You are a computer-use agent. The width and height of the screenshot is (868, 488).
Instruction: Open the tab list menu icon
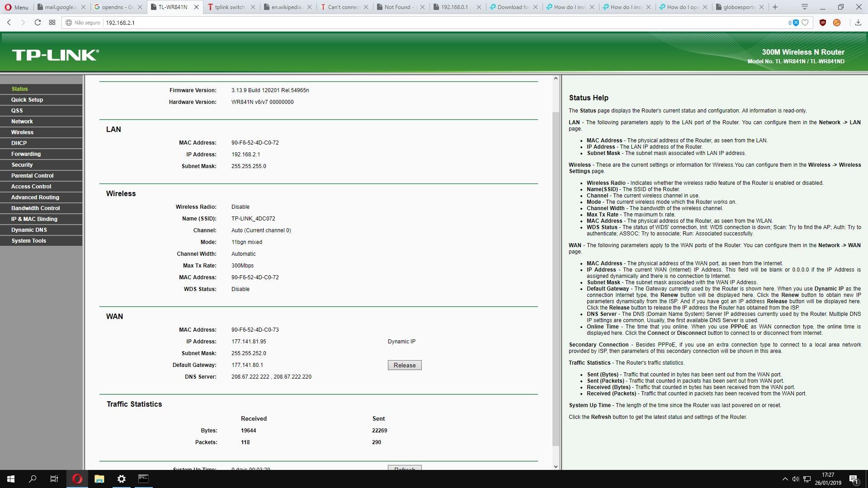(x=804, y=7)
